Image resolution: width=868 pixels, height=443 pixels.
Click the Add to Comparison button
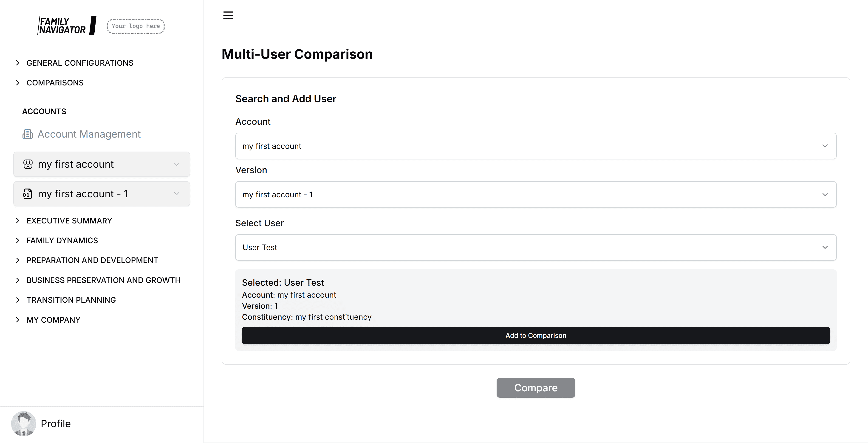pyautogui.click(x=535, y=335)
